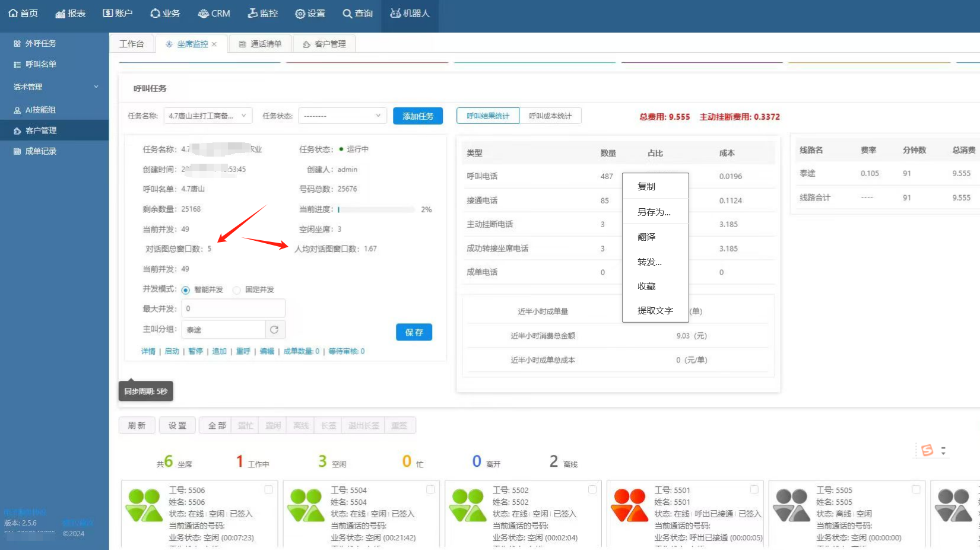Choose 提取文字 from the context menu
The width and height of the screenshot is (980, 554).
(655, 310)
